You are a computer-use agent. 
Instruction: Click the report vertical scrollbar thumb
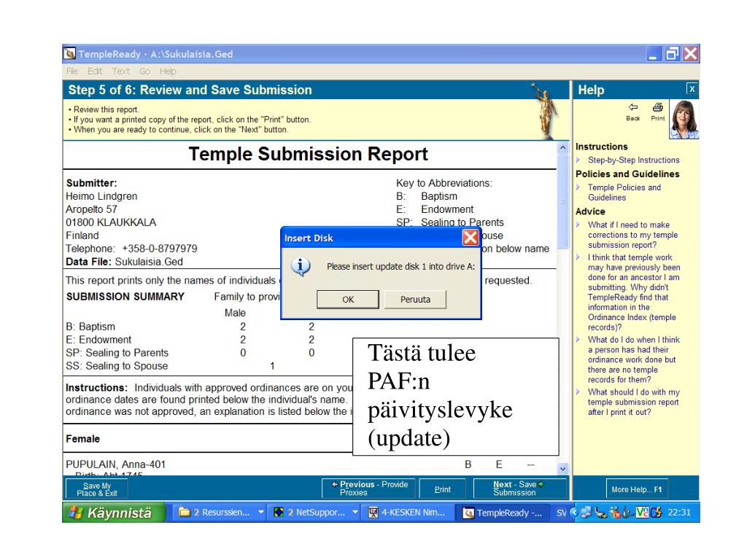tap(562, 201)
